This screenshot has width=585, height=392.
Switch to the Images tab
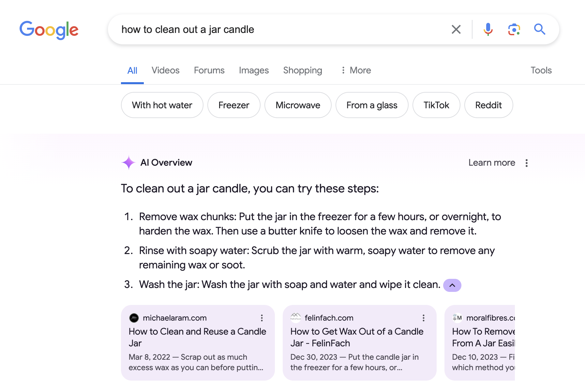[254, 70]
